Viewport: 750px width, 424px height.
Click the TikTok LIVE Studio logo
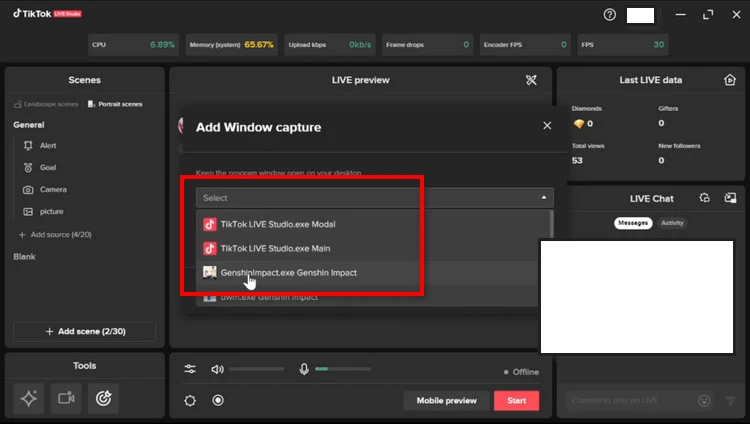tap(47, 13)
